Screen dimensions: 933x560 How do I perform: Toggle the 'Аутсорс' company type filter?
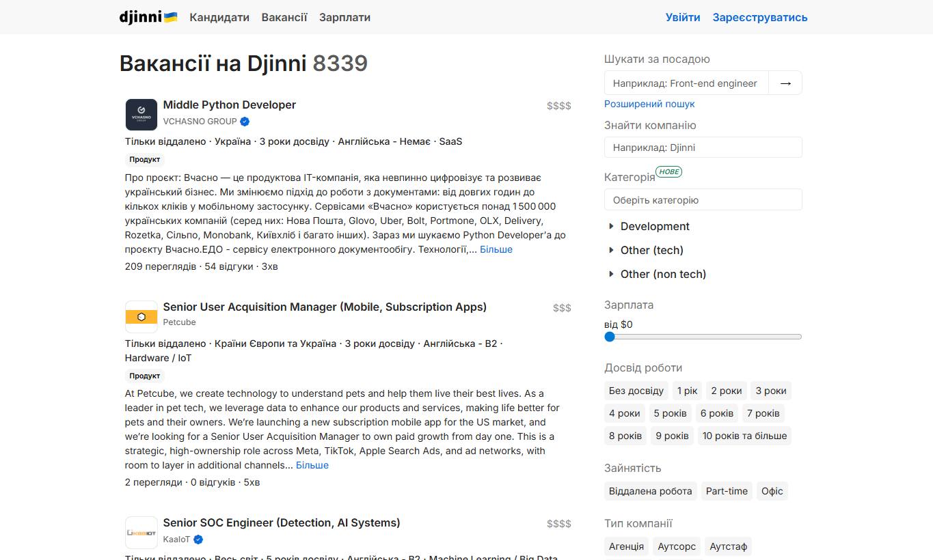point(677,546)
